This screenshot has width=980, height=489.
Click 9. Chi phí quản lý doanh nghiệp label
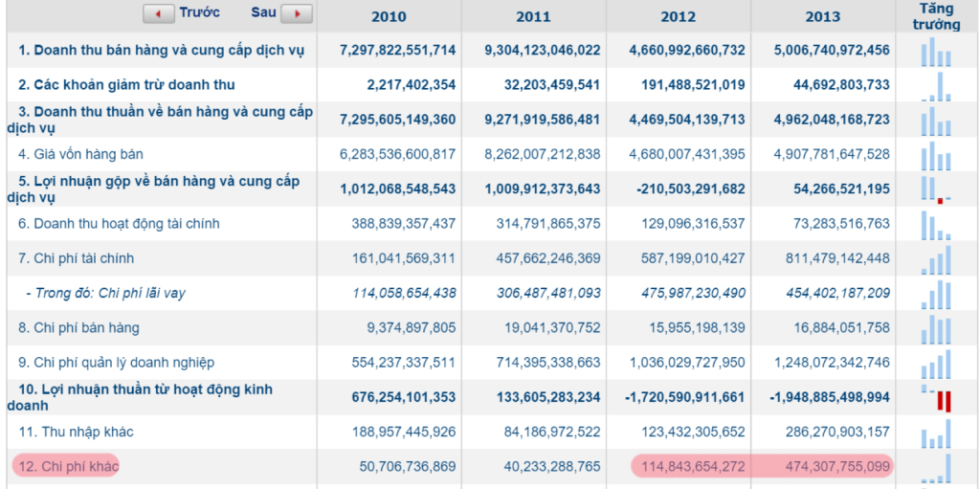pos(123,363)
